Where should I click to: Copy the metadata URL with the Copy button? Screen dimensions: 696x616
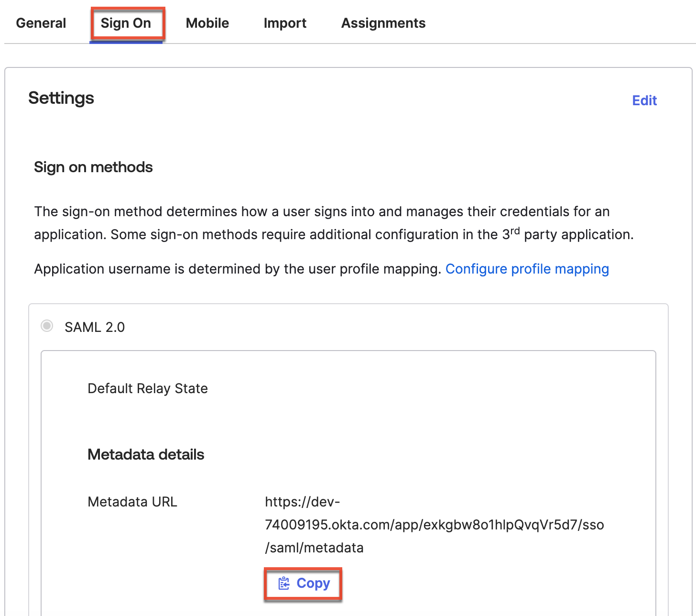pyautogui.click(x=303, y=583)
